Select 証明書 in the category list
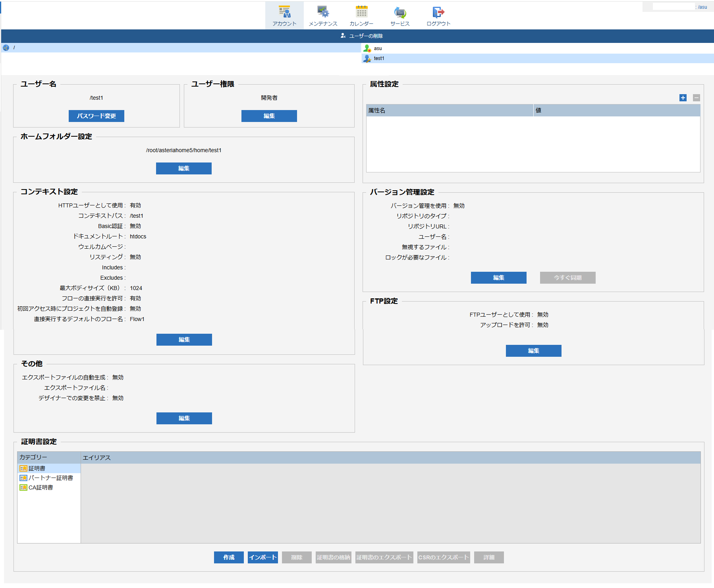 (x=49, y=468)
